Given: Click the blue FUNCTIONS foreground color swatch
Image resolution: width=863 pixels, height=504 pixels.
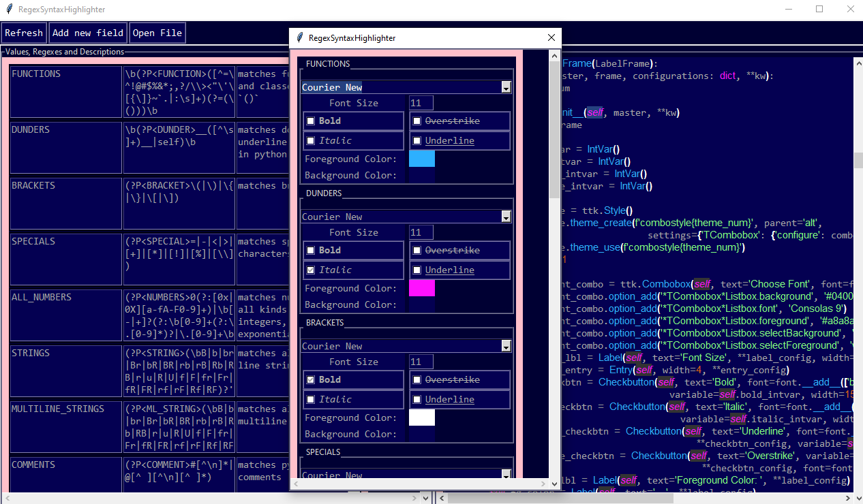Looking at the screenshot, I should (422, 159).
